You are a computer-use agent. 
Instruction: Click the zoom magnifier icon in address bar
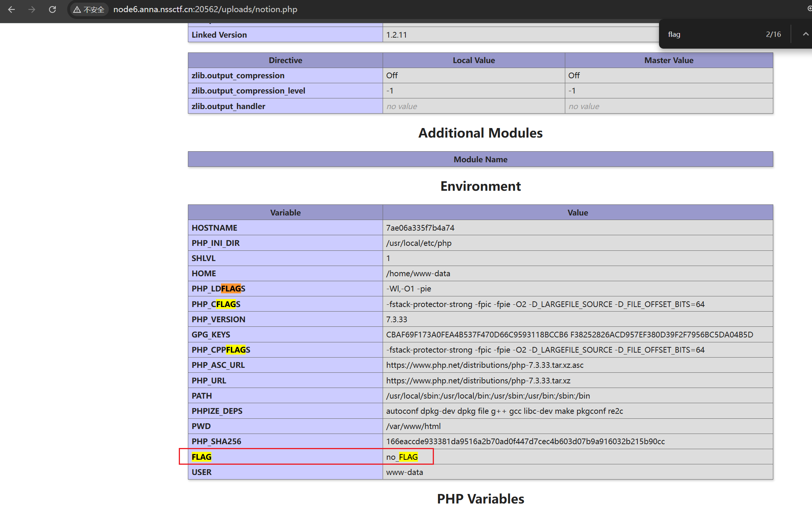coord(809,9)
